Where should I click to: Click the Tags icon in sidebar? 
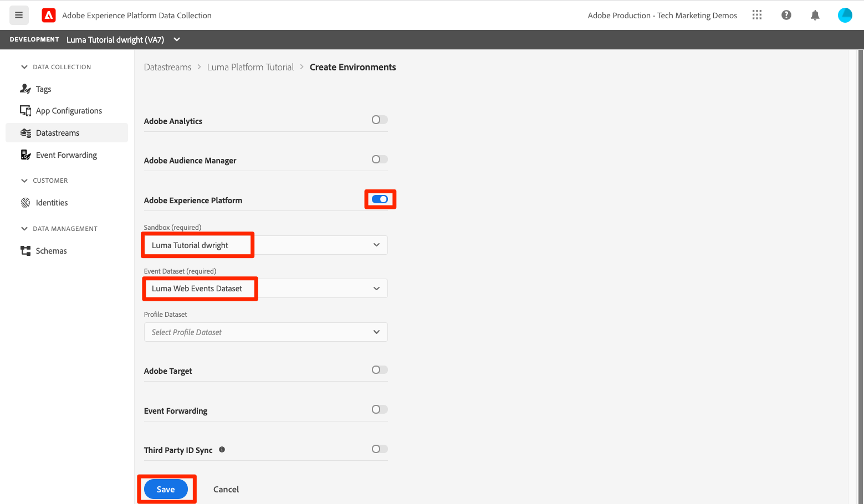pyautogui.click(x=25, y=89)
